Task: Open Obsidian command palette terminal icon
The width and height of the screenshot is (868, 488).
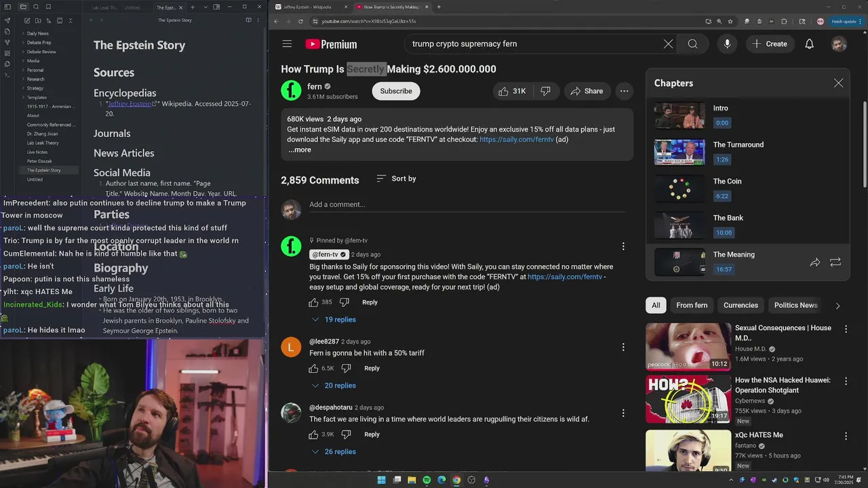Action: tap(7, 75)
